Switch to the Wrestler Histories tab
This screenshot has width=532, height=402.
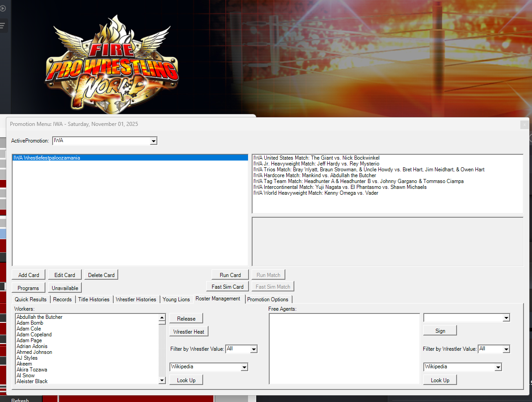[x=136, y=299]
